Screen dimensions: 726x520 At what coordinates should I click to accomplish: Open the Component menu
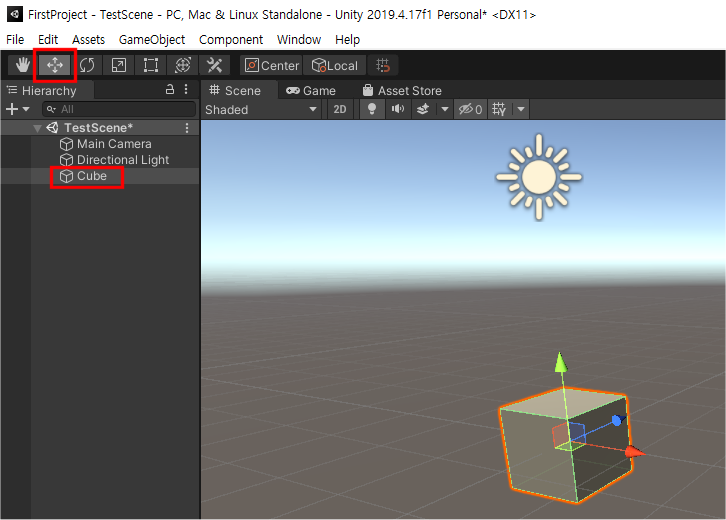pyautogui.click(x=231, y=40)
